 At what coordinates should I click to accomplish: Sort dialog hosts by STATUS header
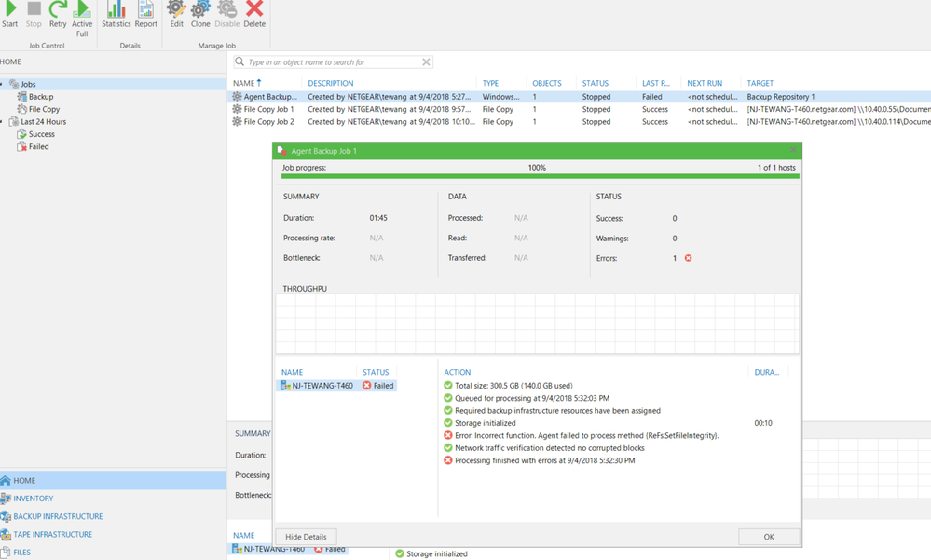(x=376, y=372)
